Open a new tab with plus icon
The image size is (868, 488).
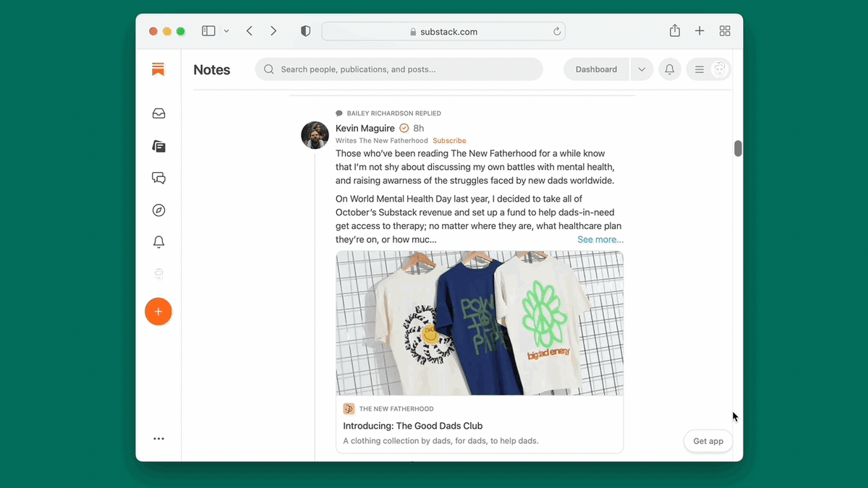tap(699, 31)
